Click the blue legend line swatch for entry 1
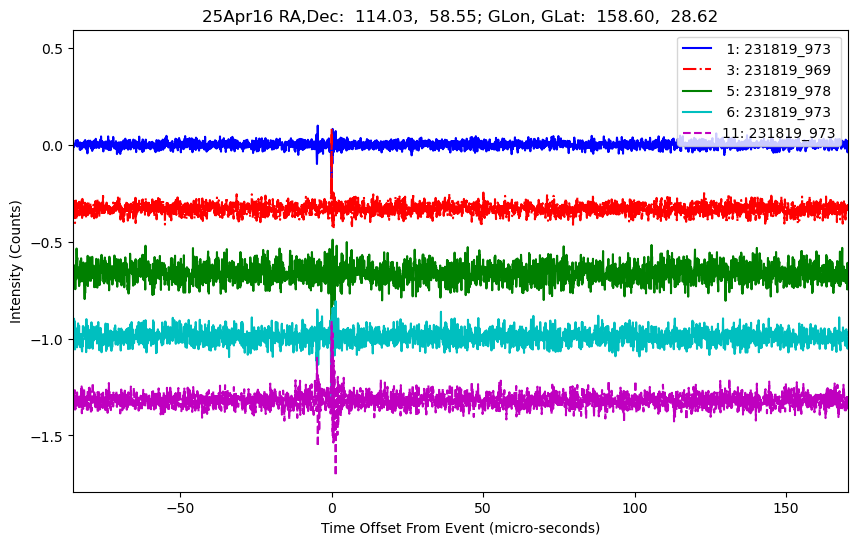 700,49
